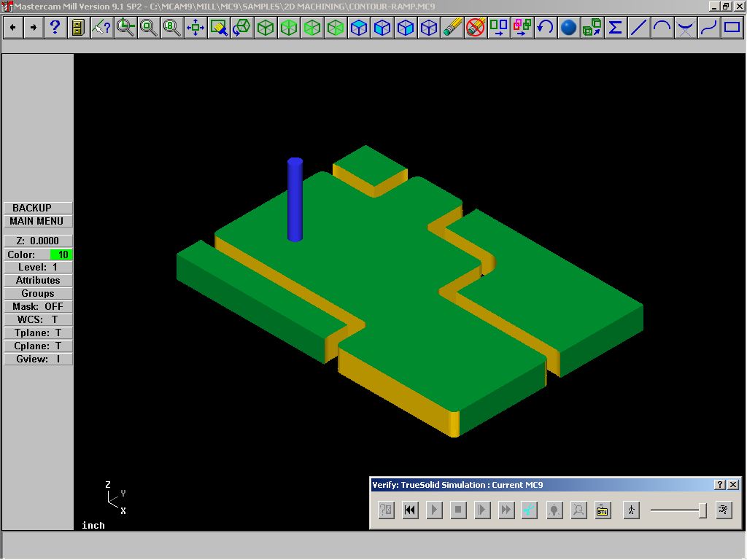Click the multicolored squares transform icon
This screenshot has width=747, height=560.
tap(522, 28)
